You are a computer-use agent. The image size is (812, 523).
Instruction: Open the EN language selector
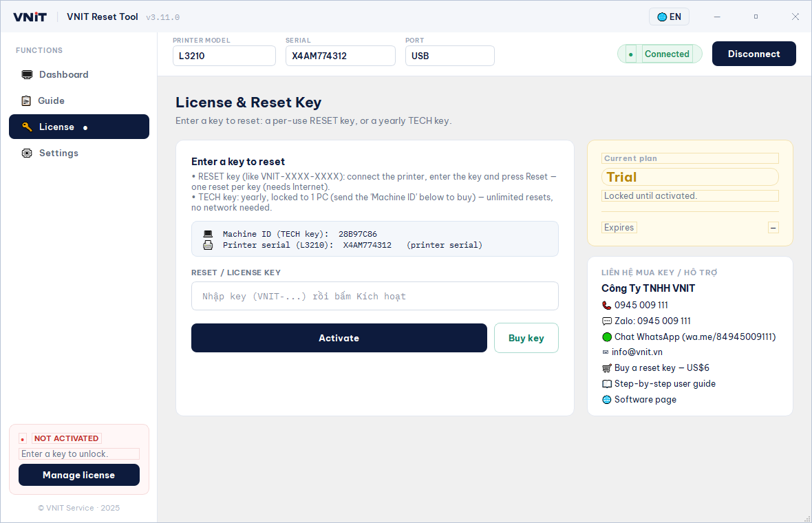click(x=669, y=17)
